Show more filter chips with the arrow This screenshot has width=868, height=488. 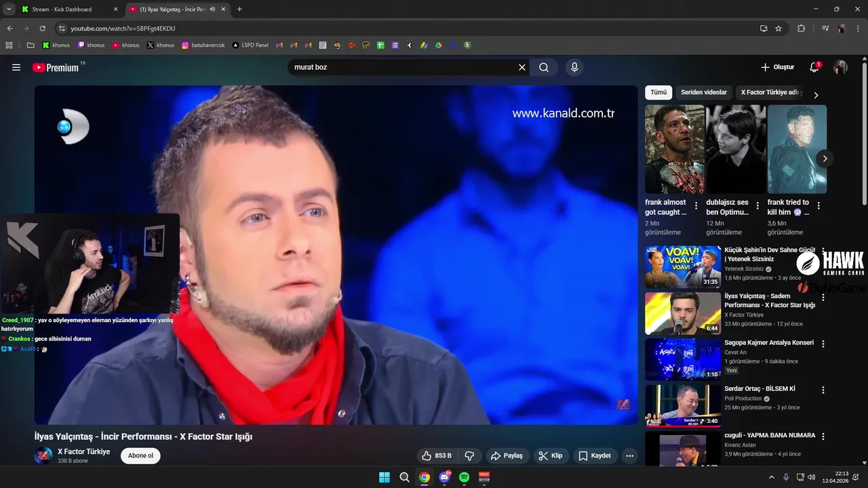click(816, 96)
